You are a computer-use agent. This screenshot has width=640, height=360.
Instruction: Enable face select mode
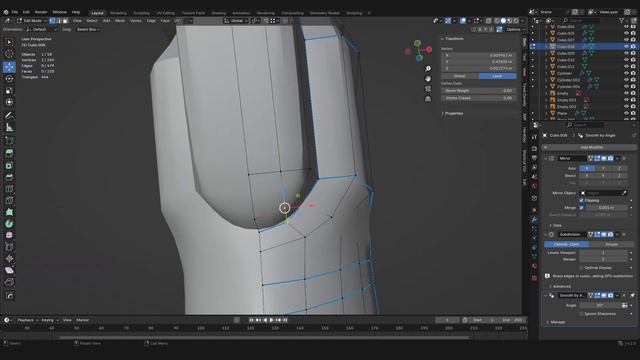65,21
